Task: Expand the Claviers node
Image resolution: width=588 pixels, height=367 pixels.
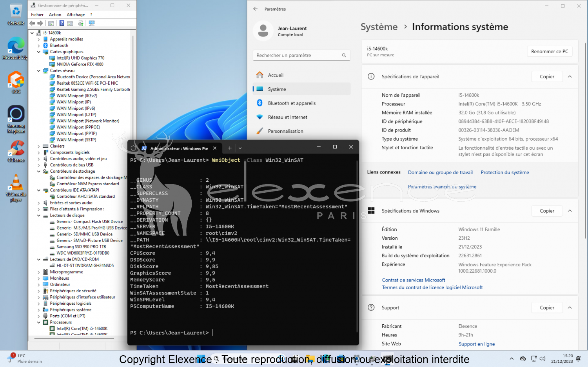Action: click(39, 146)
